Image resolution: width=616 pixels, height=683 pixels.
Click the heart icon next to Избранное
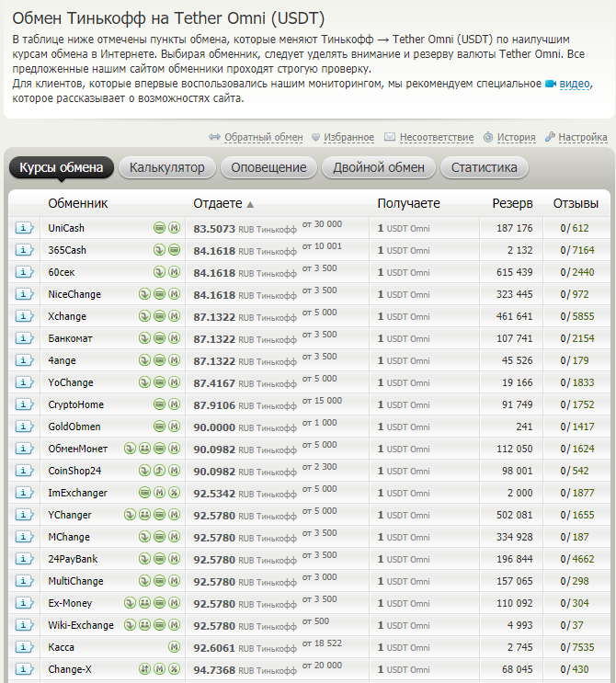(x=316, y=137)
